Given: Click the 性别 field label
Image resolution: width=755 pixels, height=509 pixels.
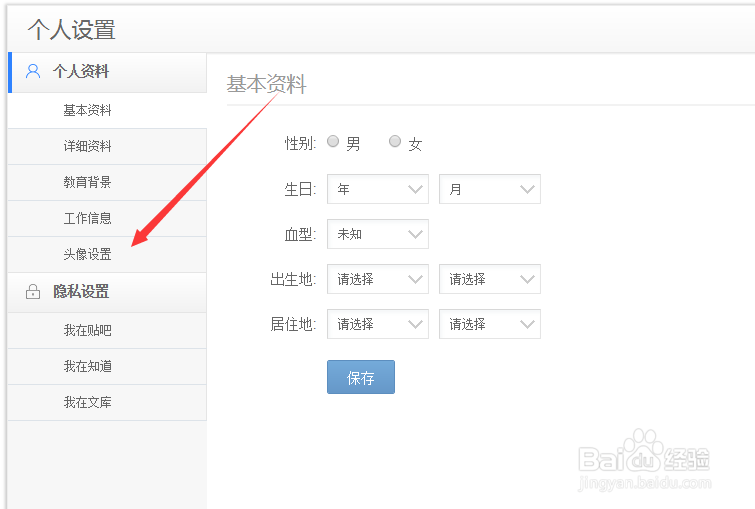Looking at the screenshot, I should [x=300, y=143].
